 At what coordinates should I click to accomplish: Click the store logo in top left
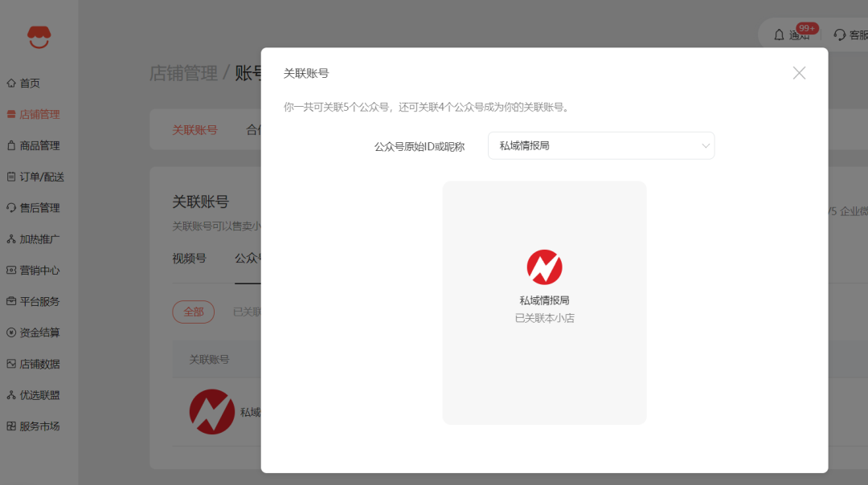(38, 36)
